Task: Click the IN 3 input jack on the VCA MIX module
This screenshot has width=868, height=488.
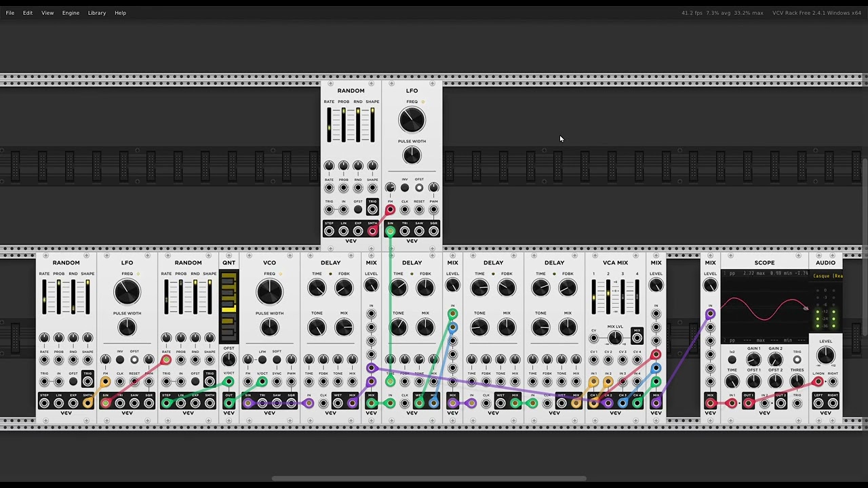Action: 623,382
